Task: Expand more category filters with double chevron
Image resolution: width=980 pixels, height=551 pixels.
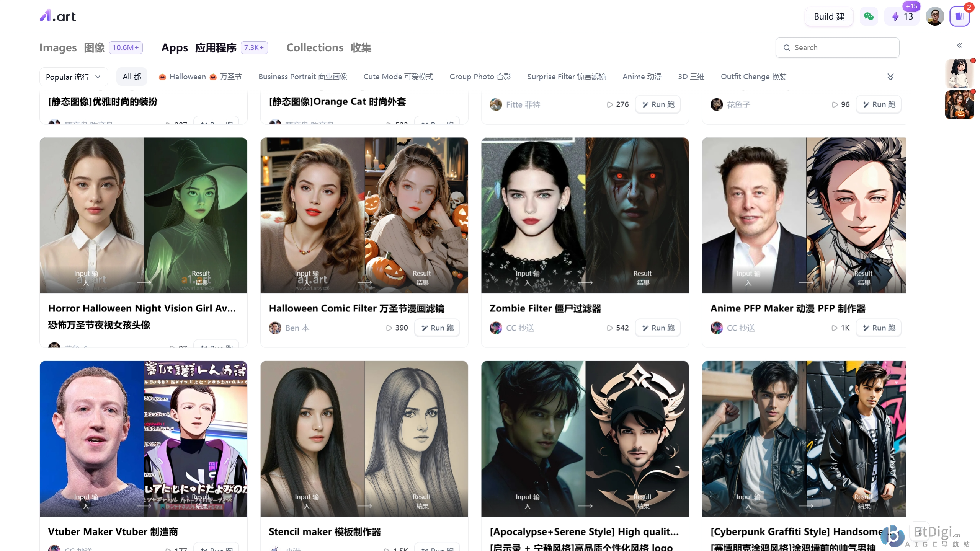Action: pos(890,77)
